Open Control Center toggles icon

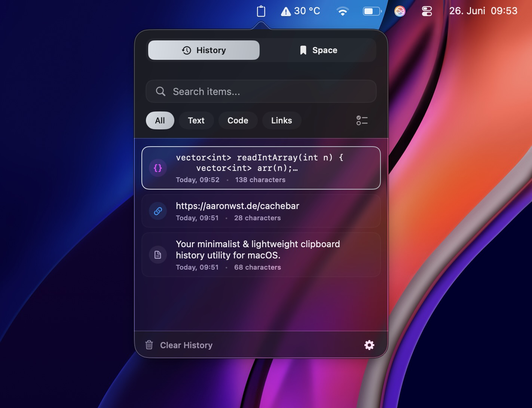pyautogui.click(x=427, y=11)
